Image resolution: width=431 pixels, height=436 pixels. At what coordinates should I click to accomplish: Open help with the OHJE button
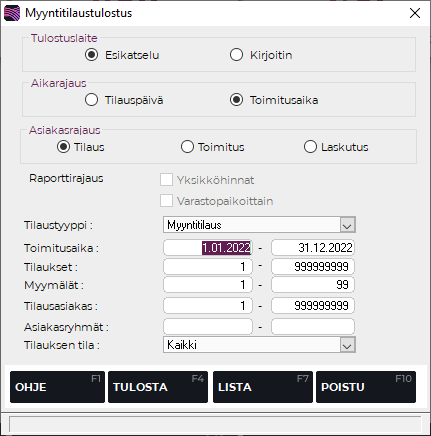pos(57,387)
